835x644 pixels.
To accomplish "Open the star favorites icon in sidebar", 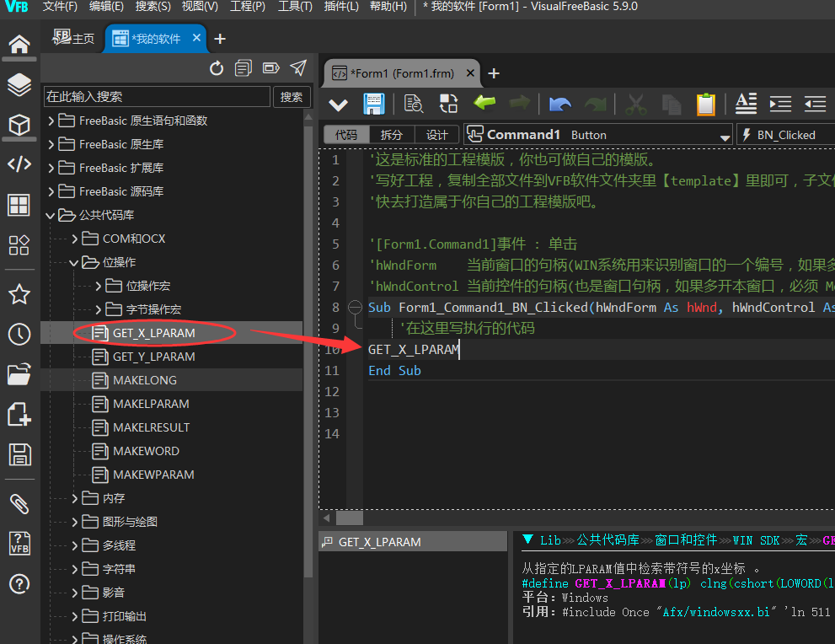I will click(x=19, y=294).
